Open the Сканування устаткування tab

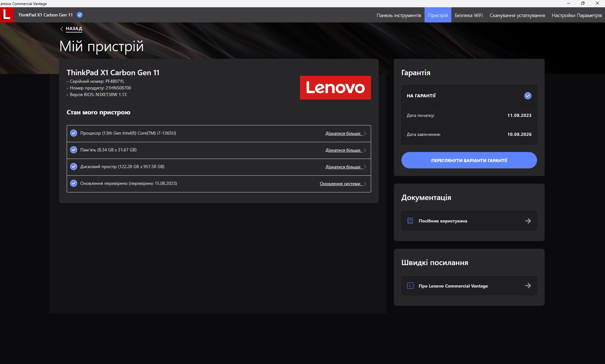517,15
